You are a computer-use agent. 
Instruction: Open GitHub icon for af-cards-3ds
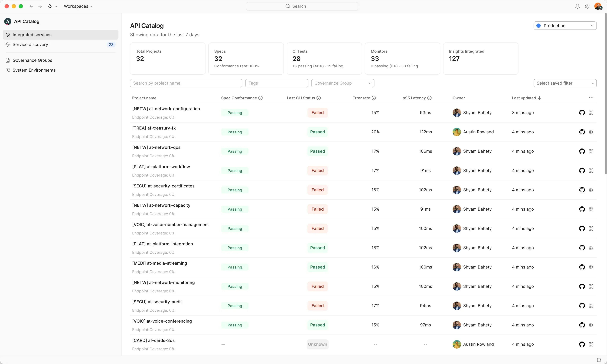pos(582,344)
